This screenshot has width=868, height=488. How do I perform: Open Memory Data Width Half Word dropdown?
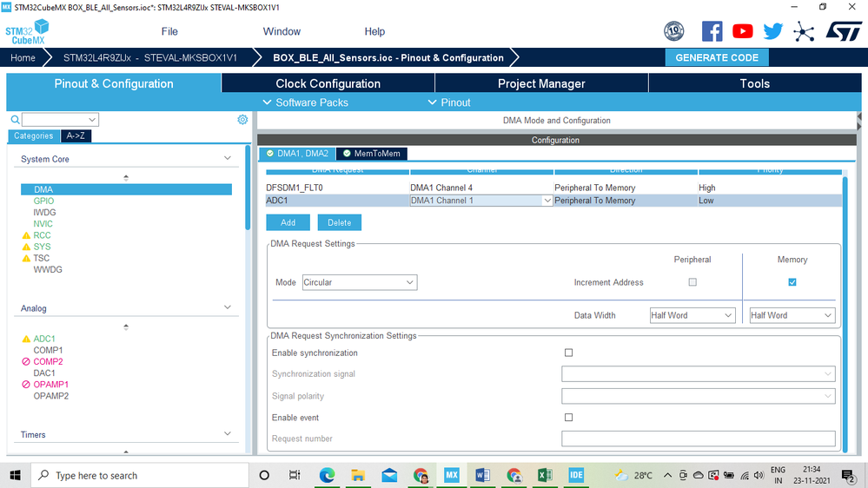(792, 315)
